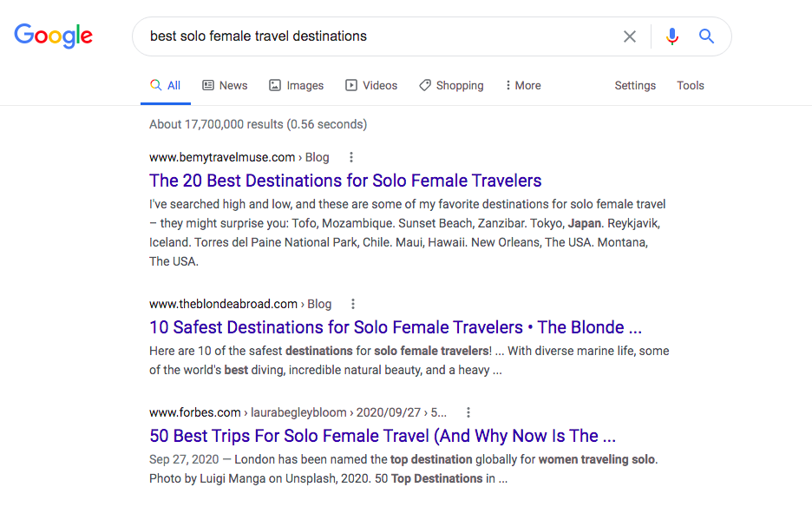Select the All results tab
This screenshot has width=812, height=507.
pos(166,86)
